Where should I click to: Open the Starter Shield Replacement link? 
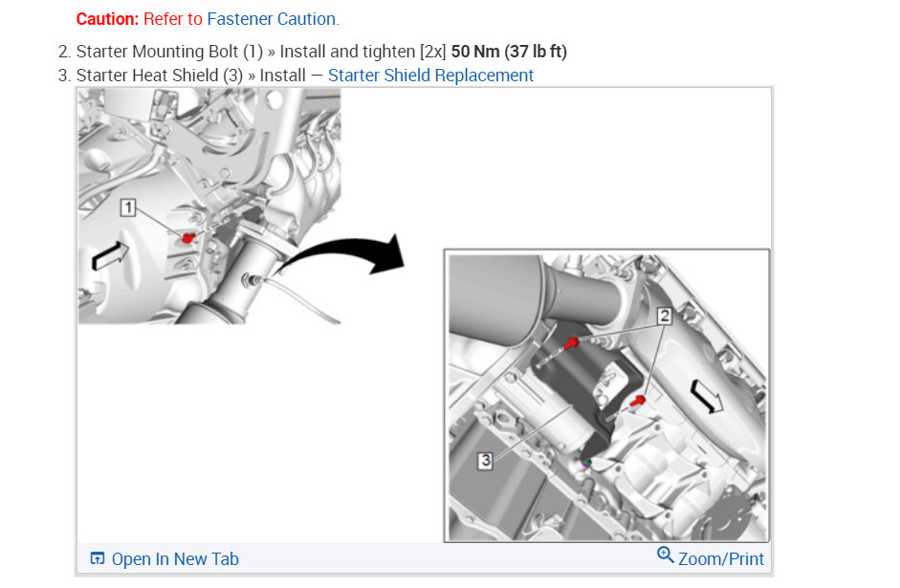point(430,76)
